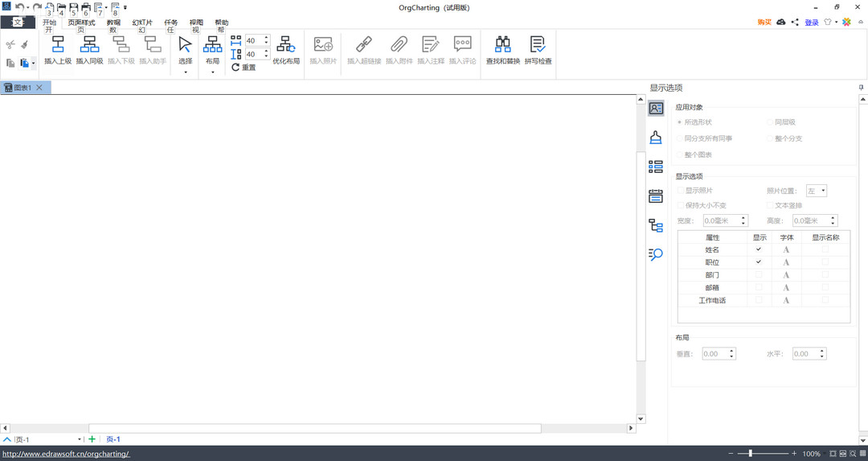
Task: Open the 幻灯片 slideshow ribbon tab
Action: click(x=142, y=23)
